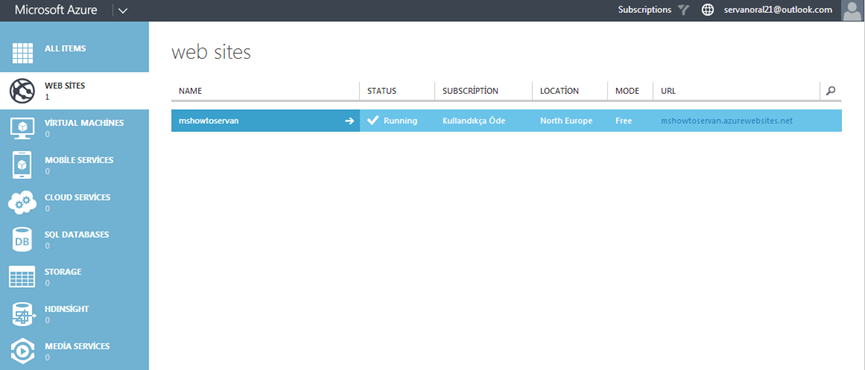Switch to MOBILE SERVICES section

coord(79,160)
